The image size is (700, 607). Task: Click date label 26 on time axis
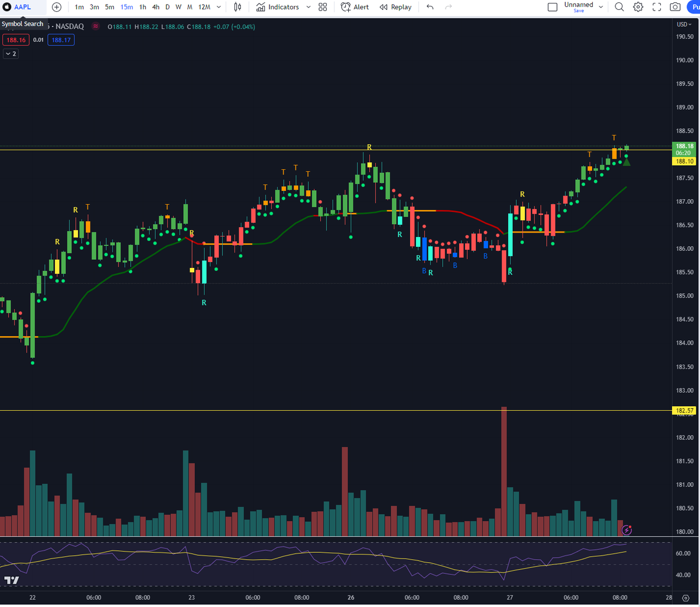[351, 598]
